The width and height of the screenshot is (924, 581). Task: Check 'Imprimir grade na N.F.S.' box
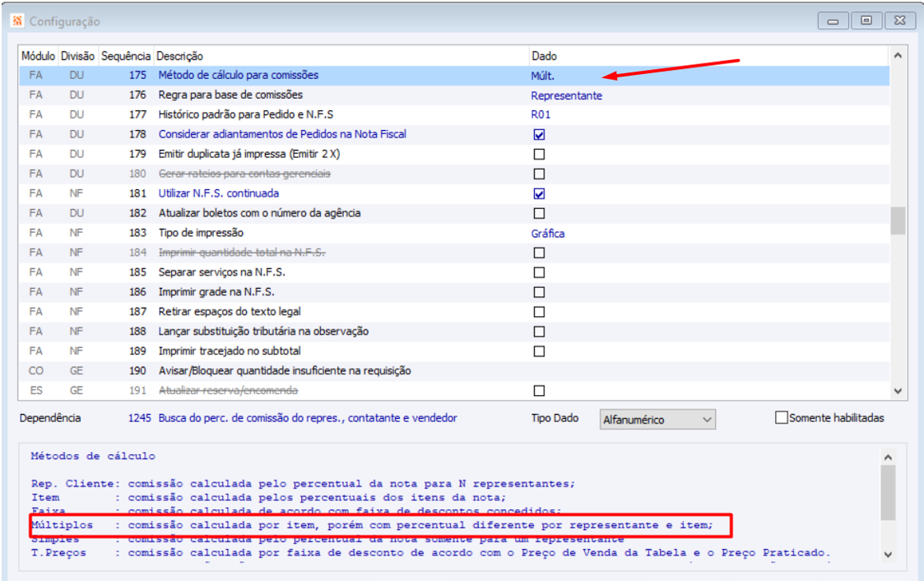pyautogui.click(x=539, y=292)
